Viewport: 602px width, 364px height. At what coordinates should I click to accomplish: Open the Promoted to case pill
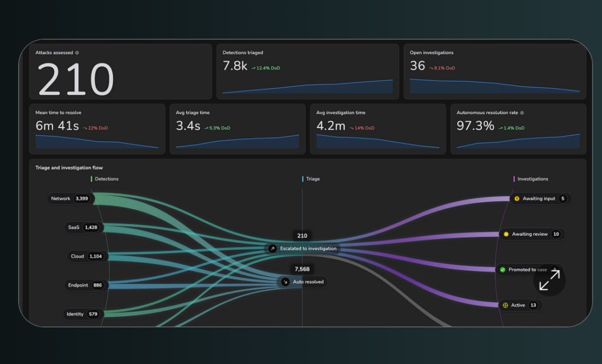tap(530, 269)
